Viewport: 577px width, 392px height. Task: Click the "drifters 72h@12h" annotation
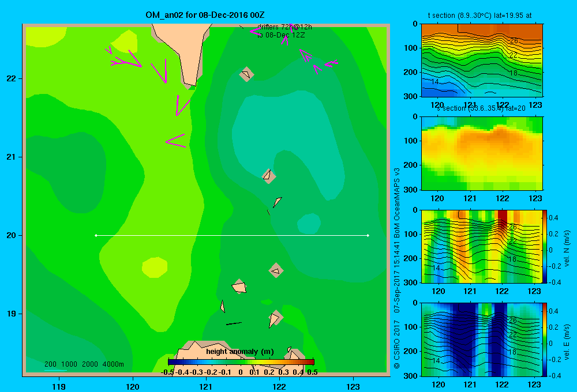tap(284, 27)
